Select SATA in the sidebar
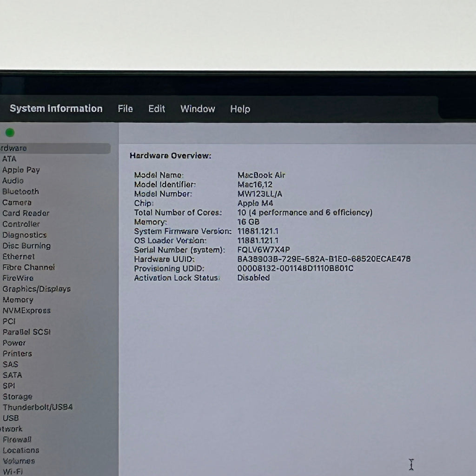 (13, 375)
